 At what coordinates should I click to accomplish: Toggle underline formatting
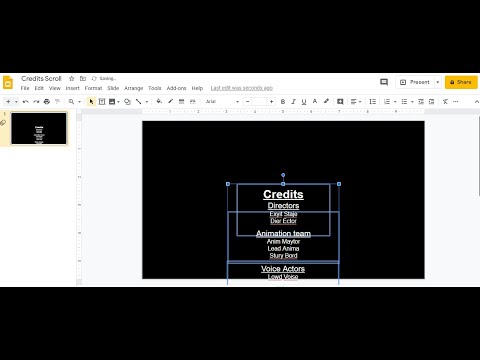tap(304, 101)
